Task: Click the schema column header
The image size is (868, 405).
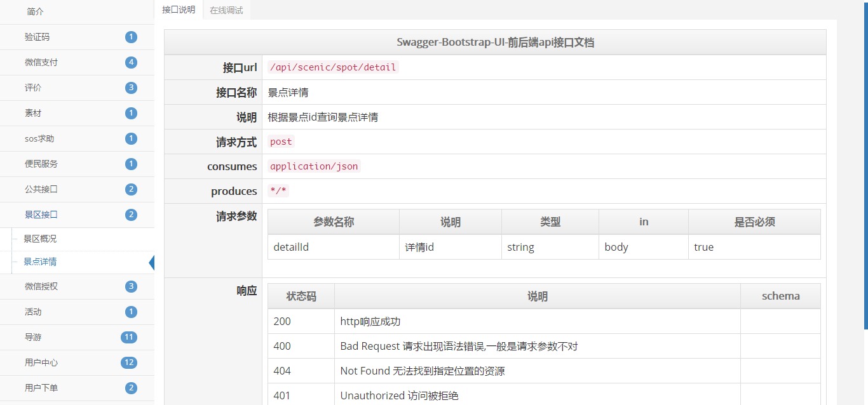Action: pos(780,296)
